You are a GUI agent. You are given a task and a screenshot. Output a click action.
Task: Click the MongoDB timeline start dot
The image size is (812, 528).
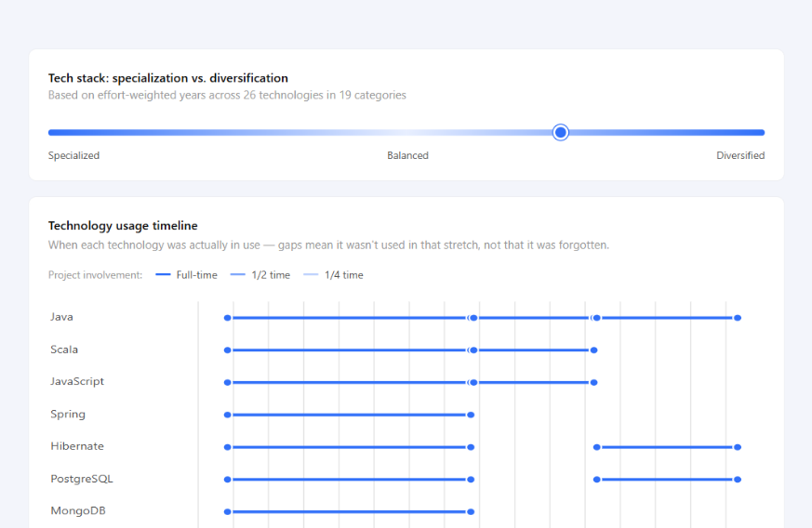pos(227,512)
